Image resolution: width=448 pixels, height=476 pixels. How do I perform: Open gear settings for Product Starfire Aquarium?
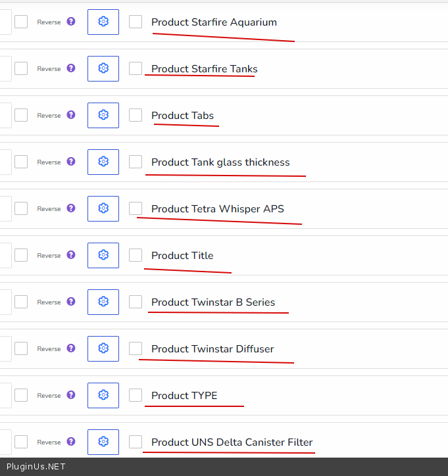(103, 22)
